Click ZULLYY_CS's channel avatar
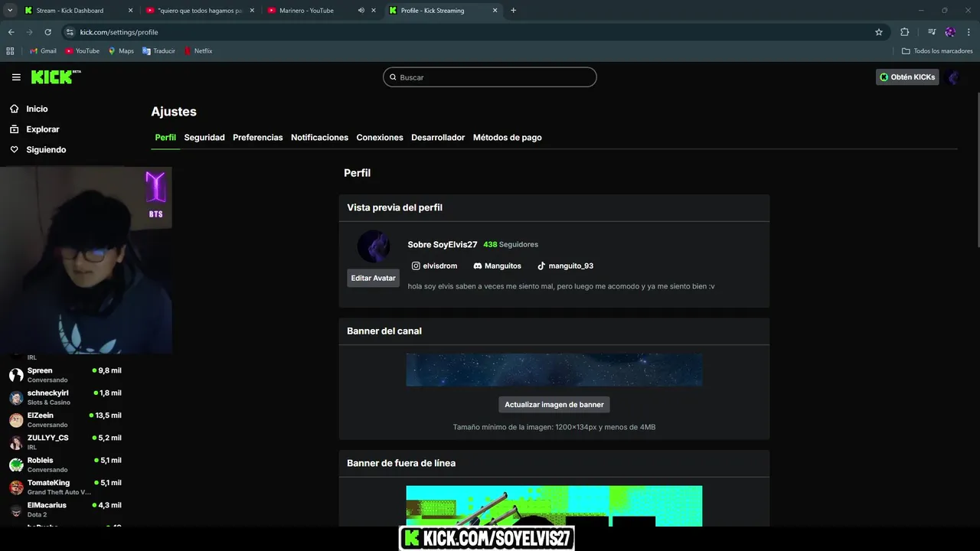Screen dimensions: 980x551 [x=16, y=442]
